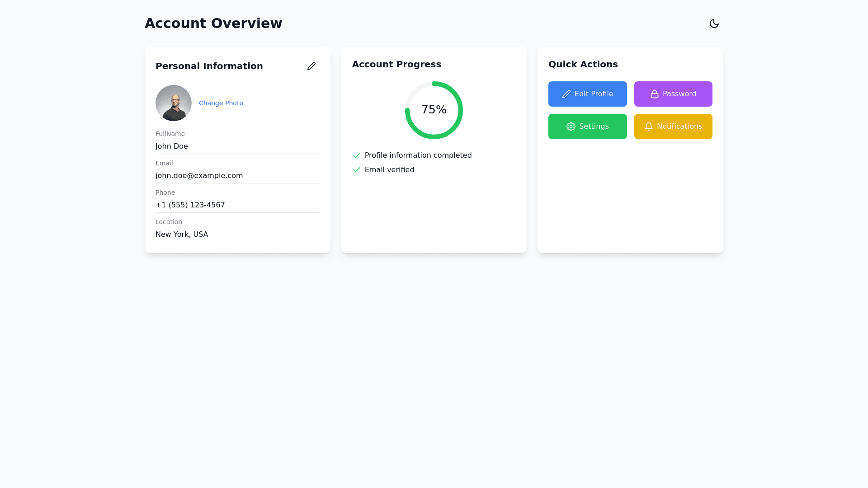868x488 pixels.
Task: Toggle dark mode with moon icon
Action: point(714,23)
